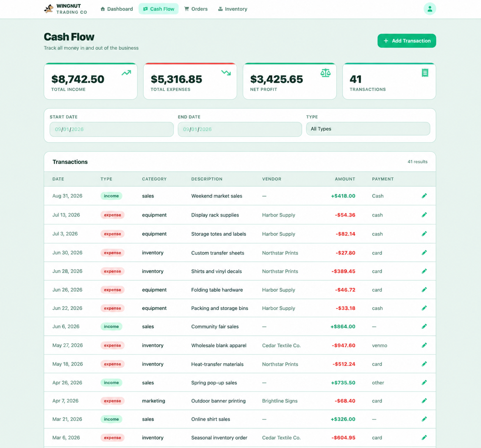Click the $5,316.85 total expenses value
This screenshot has height=448, width=481.
(x=176, y=79)
